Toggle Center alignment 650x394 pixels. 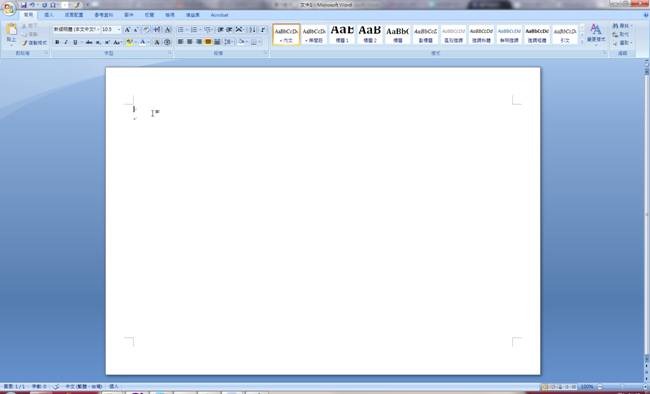(189, 42)
